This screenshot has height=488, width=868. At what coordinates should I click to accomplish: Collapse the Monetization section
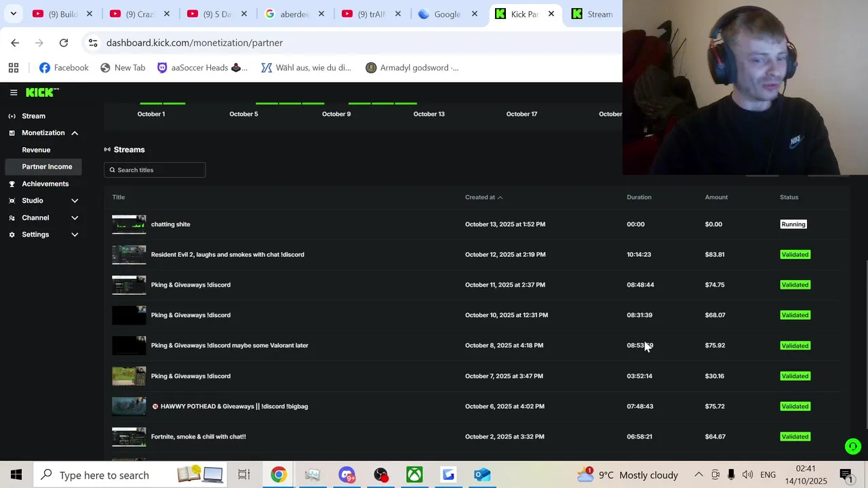click(x=75, y=133)
